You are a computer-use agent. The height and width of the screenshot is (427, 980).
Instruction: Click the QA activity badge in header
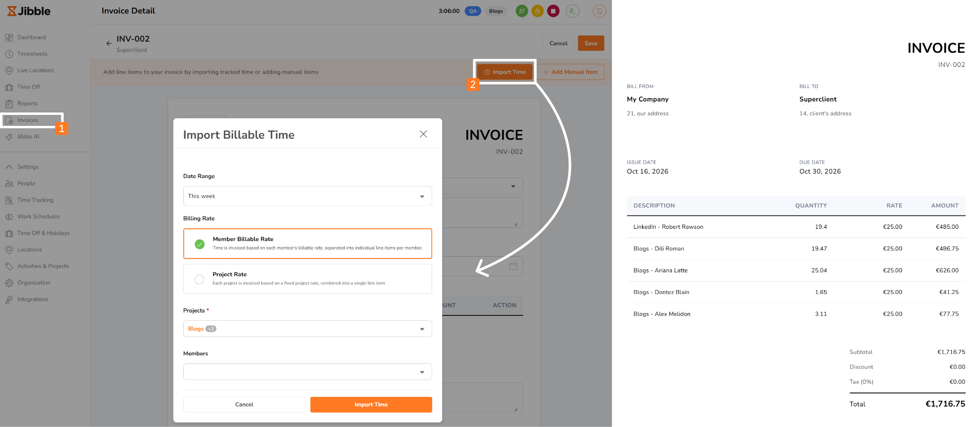point(473,11)
